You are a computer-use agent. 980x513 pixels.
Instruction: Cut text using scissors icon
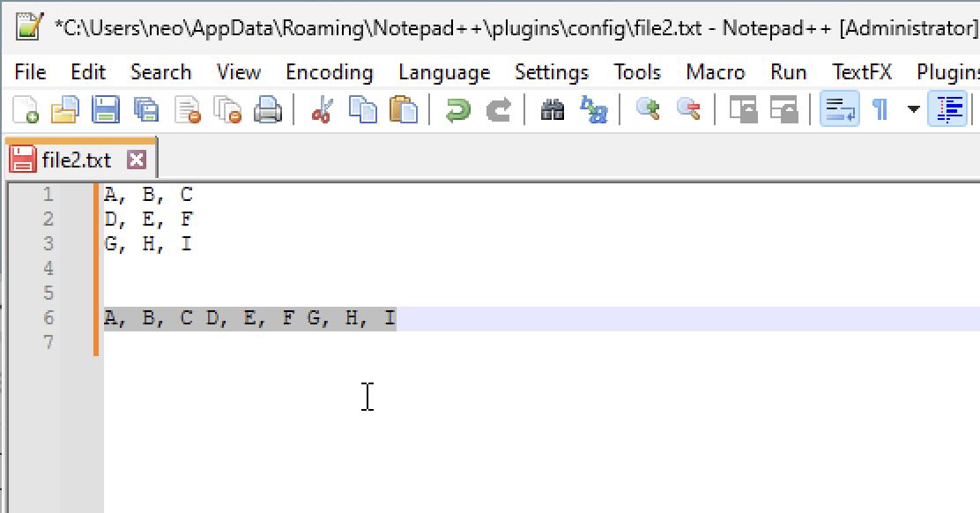(323, 109)
